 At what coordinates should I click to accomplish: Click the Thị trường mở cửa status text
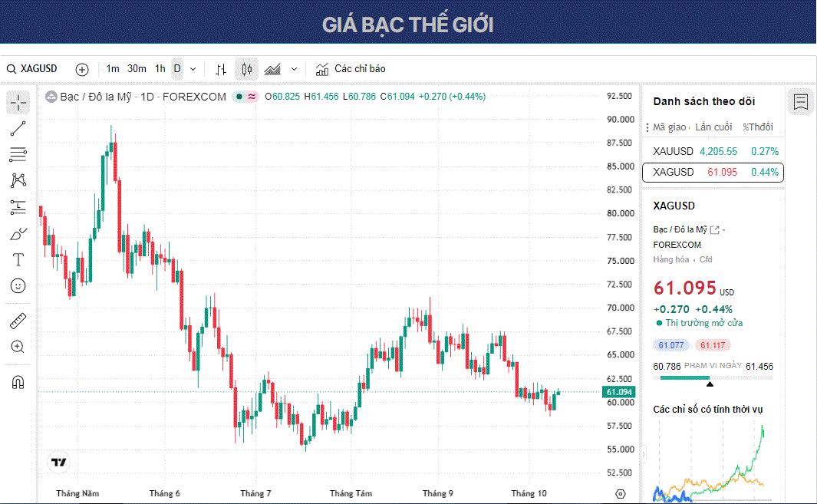tap(704, 323)
